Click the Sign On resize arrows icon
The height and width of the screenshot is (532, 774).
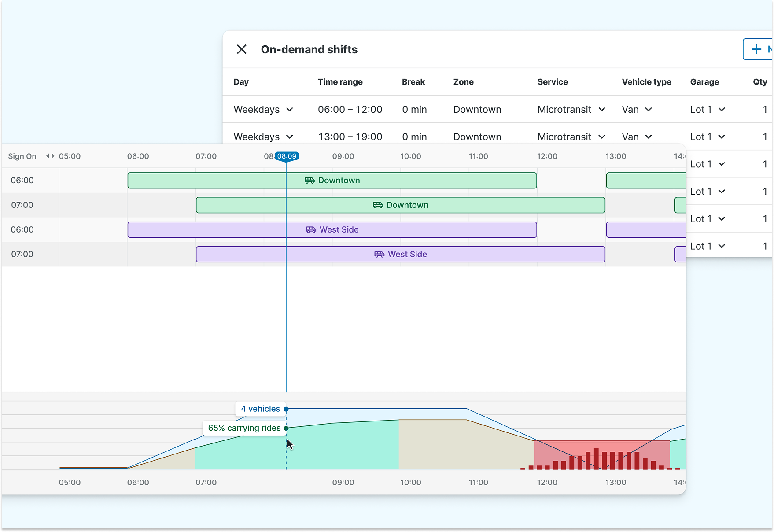coord(50,156)
